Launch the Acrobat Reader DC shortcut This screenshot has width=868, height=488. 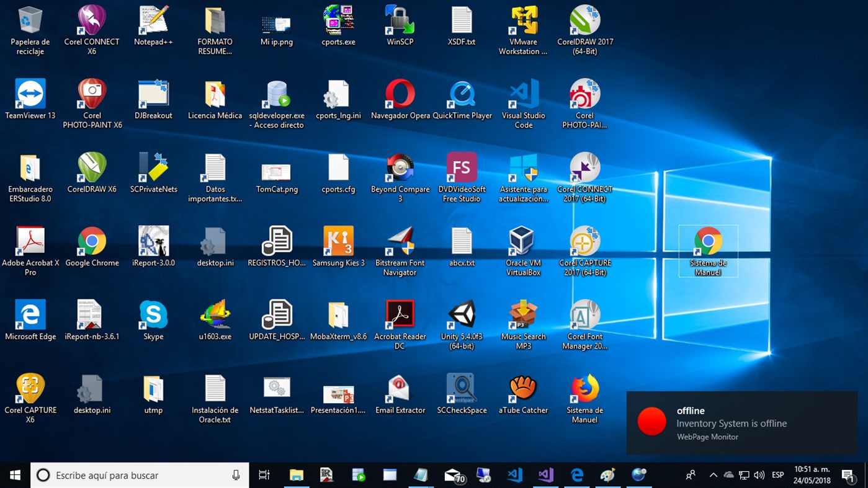pyautogui.click(x=400, y=325)
